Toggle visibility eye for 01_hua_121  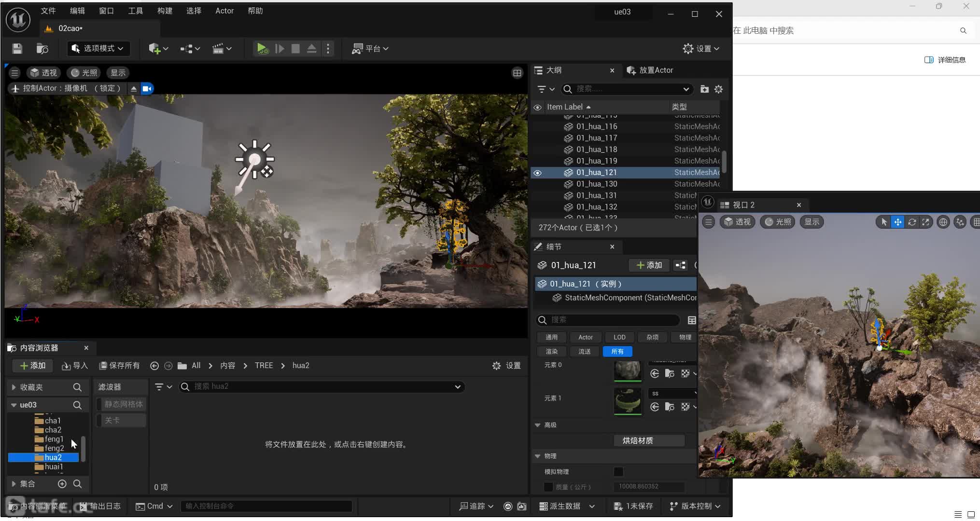(537, 173)
